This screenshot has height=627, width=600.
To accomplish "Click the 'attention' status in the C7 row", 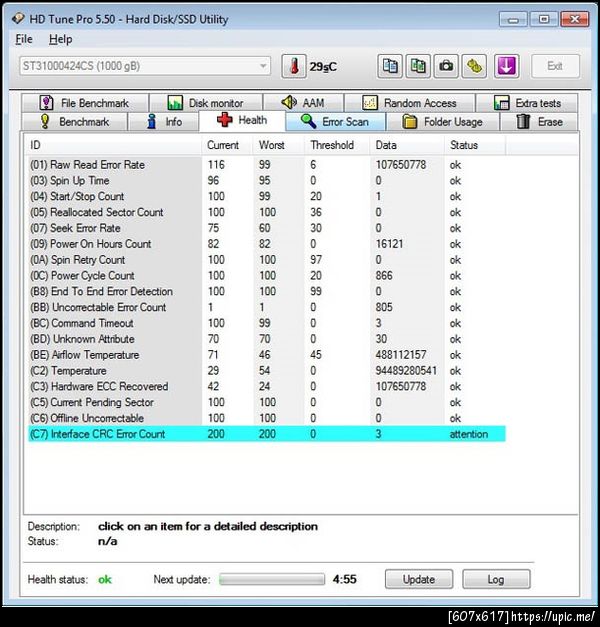I will pos(469,434).
